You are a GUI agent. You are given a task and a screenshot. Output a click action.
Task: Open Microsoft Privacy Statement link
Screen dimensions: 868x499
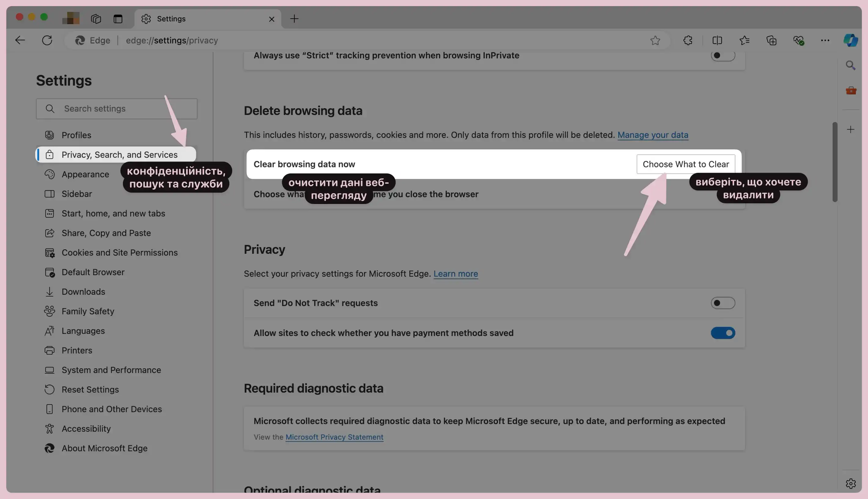click(x=334, y=437)
